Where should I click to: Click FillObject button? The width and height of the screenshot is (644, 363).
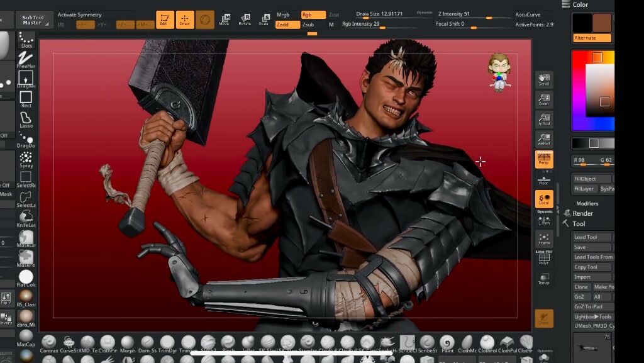pyautogui.click(x=592, y=179)
